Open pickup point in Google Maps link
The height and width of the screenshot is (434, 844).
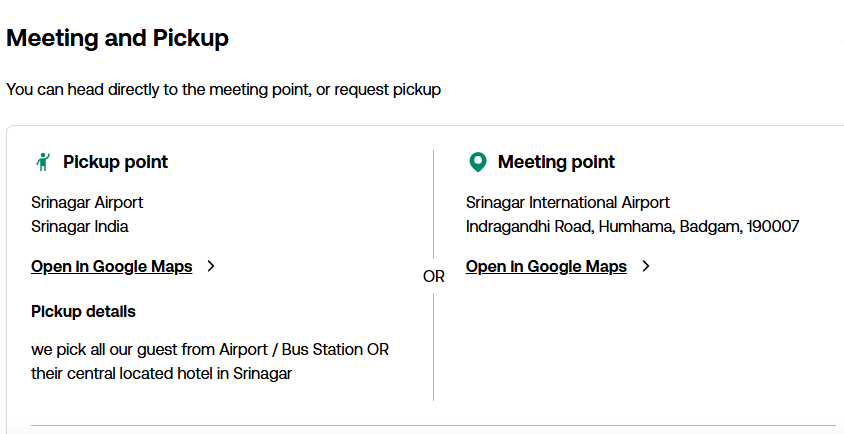(x=111, y=267)
